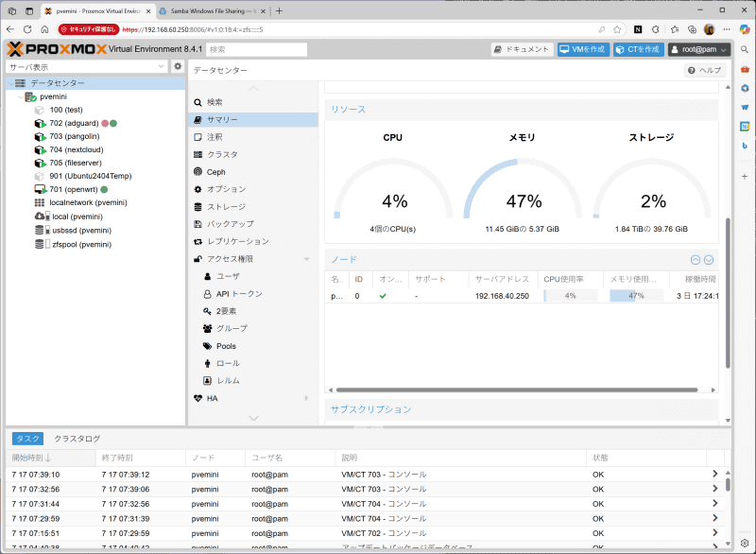The image size is (756, 554).
Task: Reload the browser page
Action: pyautogui.click(x=27, y=29)
